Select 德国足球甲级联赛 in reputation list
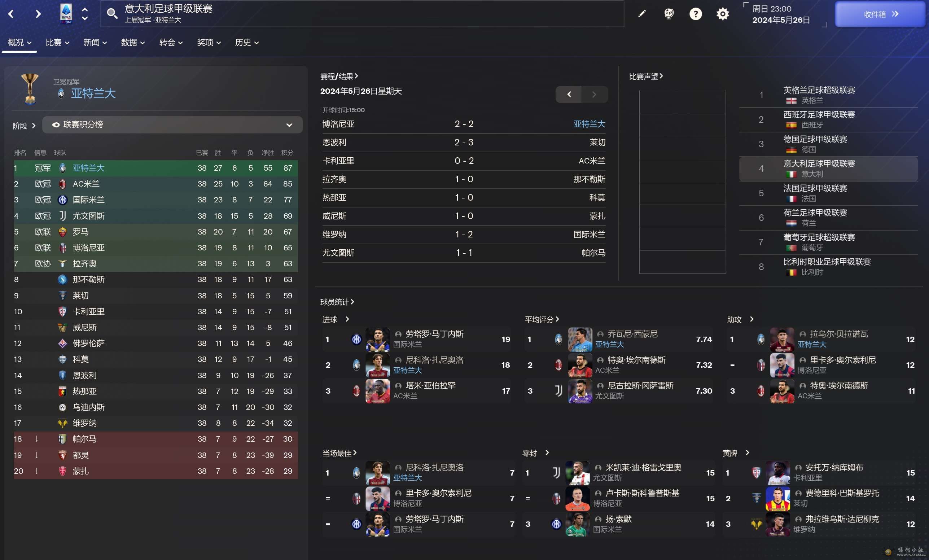Screen dimensions: 929x560 (828, 144)
